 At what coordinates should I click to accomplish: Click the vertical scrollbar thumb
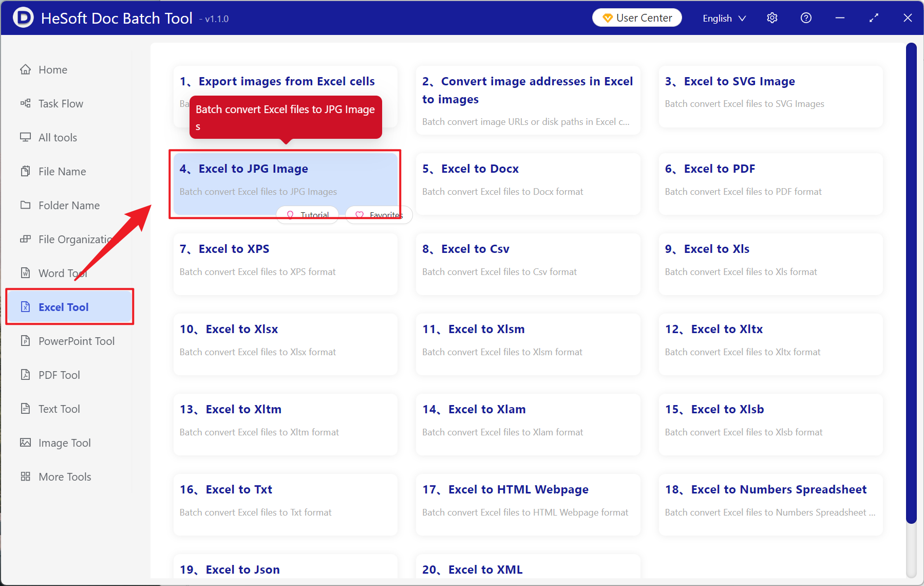911,283
